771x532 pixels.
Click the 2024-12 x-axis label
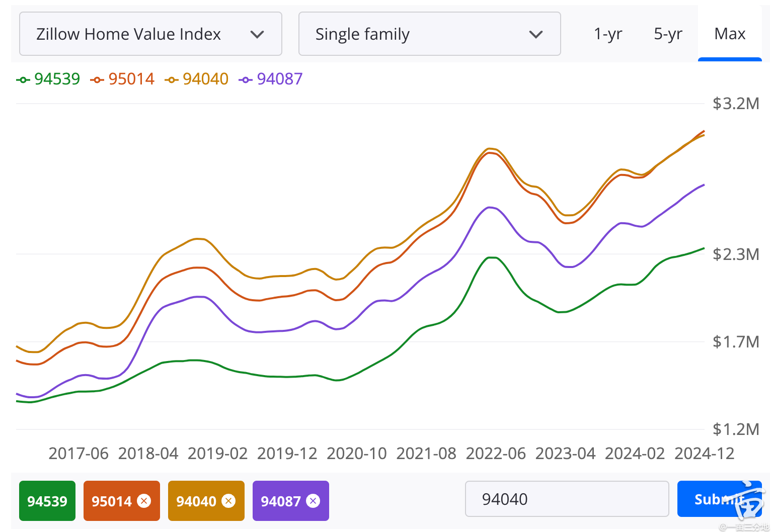point(705,454)
